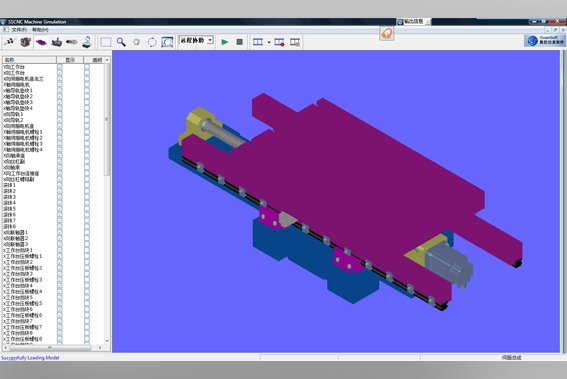
Task: Click horizontal scrollbar left arrow in list
Action: coord(6,348)
